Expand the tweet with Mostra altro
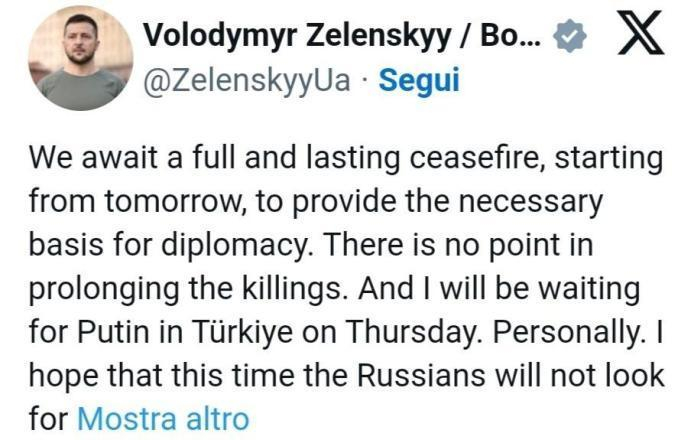 [163, 419]
